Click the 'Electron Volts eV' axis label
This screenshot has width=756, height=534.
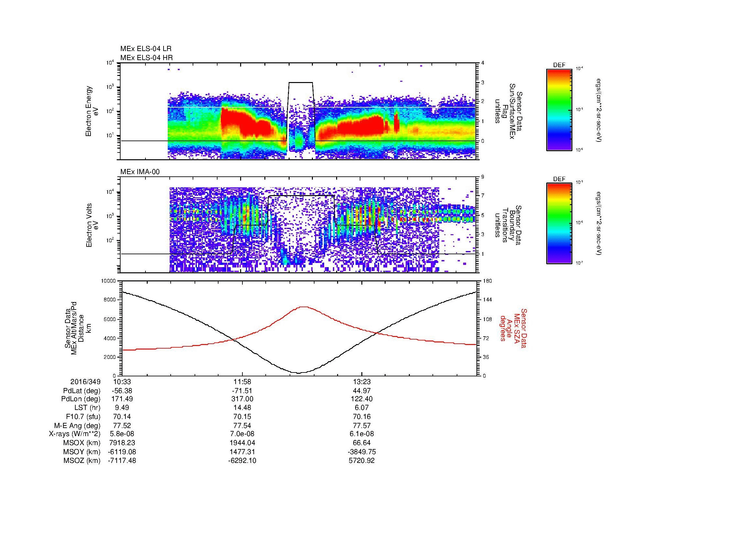point(92,225)
